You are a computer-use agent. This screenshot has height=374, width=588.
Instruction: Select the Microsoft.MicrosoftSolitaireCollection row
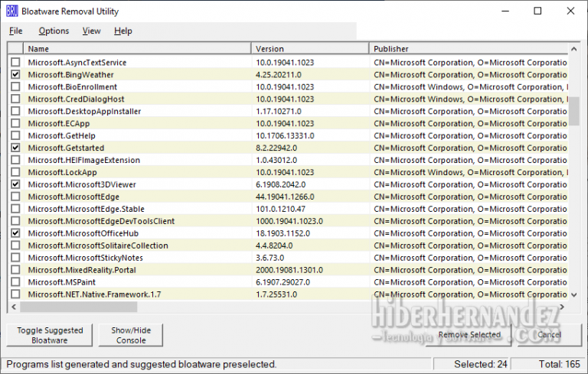click(98, 246)
